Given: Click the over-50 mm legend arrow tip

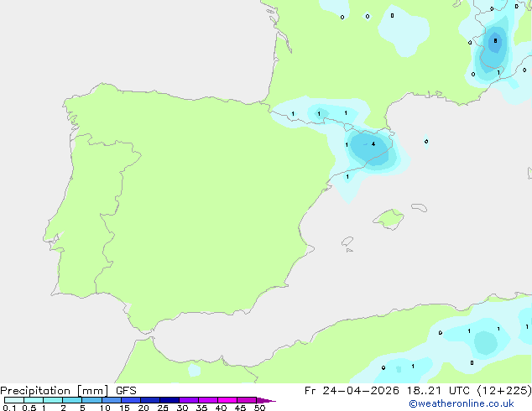Looking at the screenshot, I should pos(266,400).
